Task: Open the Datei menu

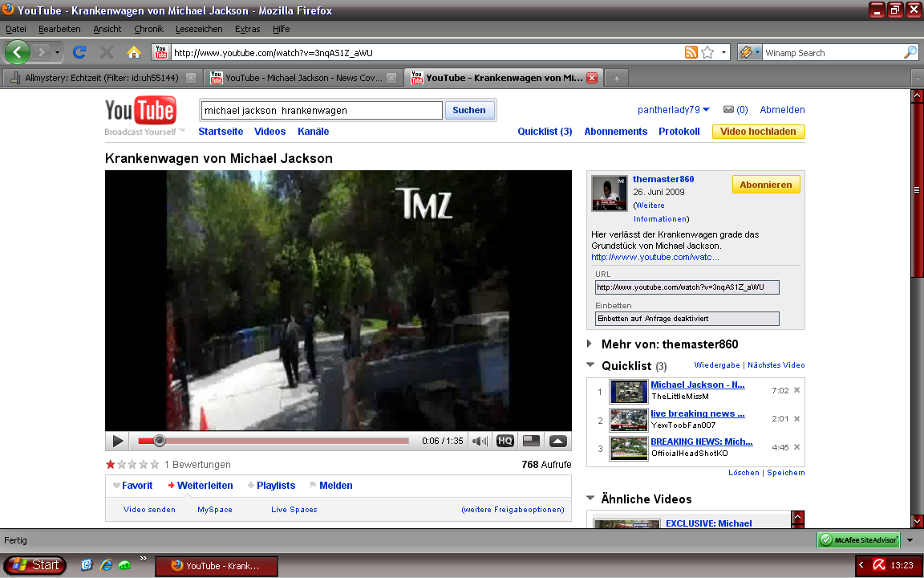Action: click(16, 29)
